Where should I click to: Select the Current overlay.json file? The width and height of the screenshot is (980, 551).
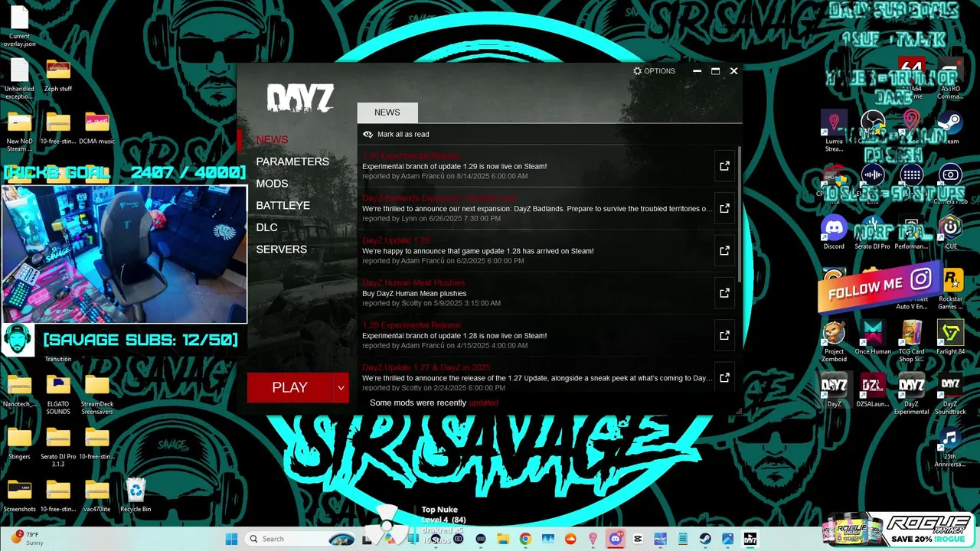pos(19,24)
